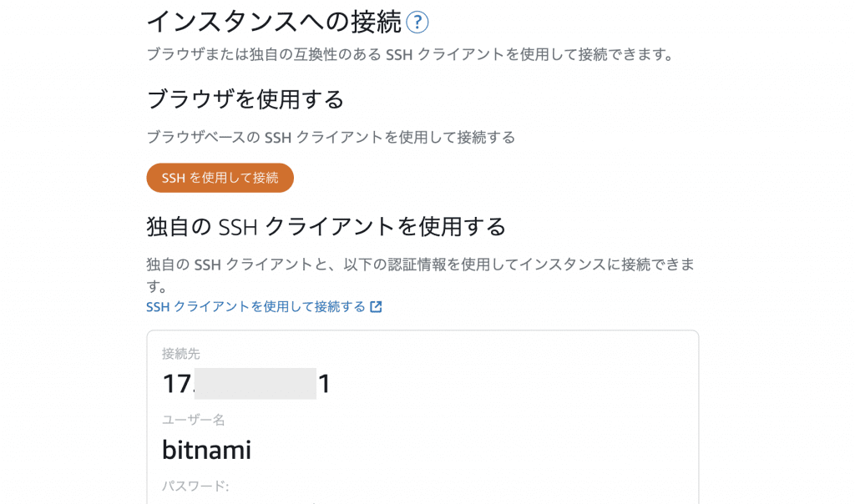Click the word SSH inside the orange button
This screenshot has width=855, height=504.
[174, 178]
